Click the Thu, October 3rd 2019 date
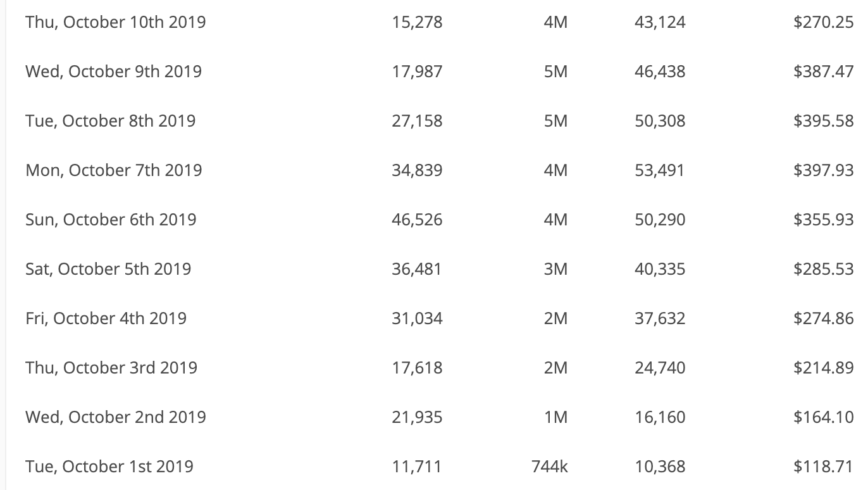The width and height of the screenshot is (868, 490). click(111, 368)
